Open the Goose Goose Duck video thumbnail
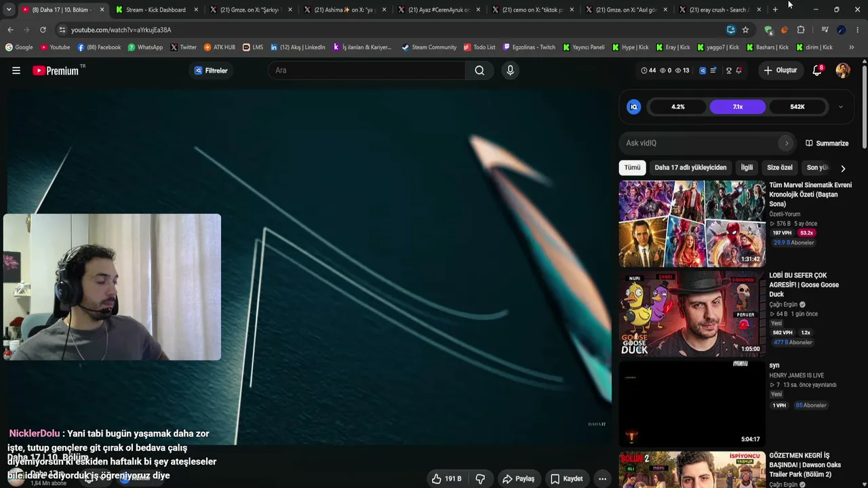This screenshot has width=868, height=488. pos(692,314)
